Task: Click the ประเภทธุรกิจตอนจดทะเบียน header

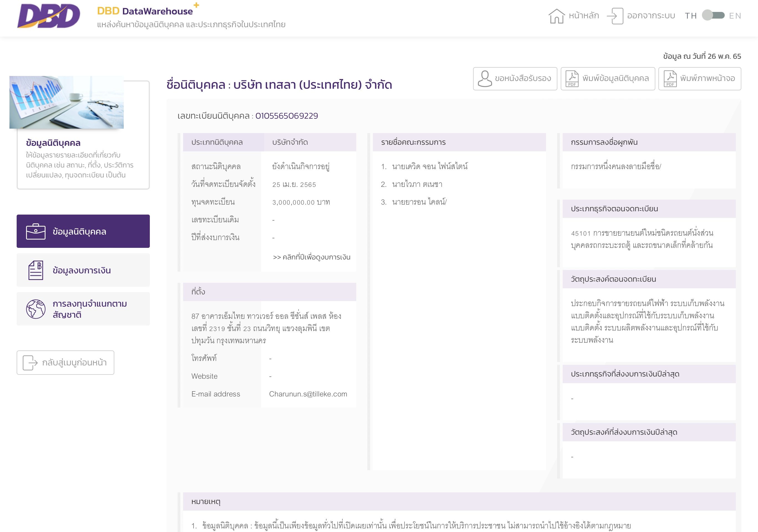Action: pos(649,209)
